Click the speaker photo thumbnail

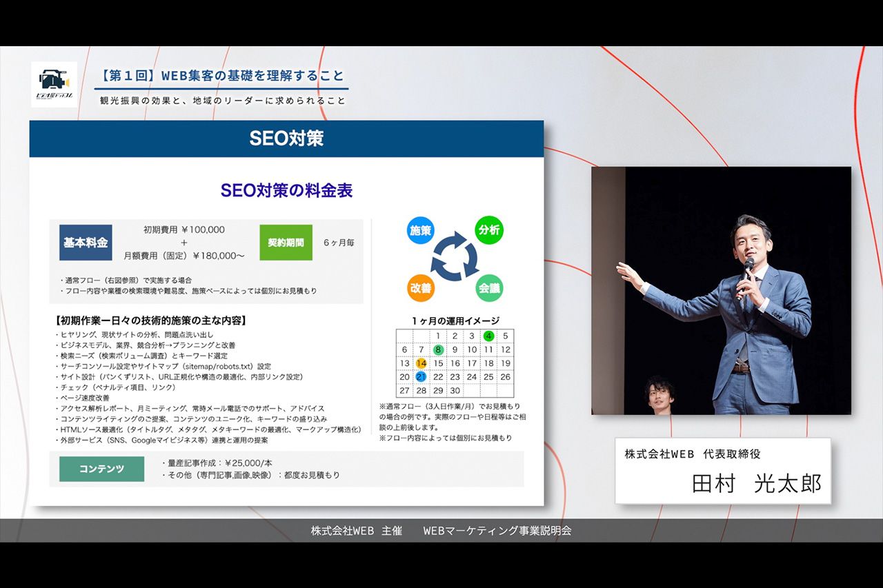point(721,290)
